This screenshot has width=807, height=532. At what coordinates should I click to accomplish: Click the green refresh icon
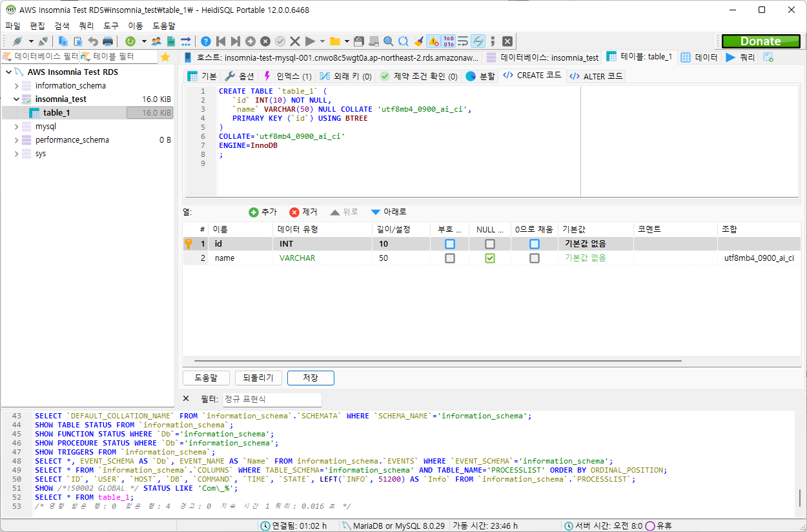pyautogui.click(x=130, y=41)
